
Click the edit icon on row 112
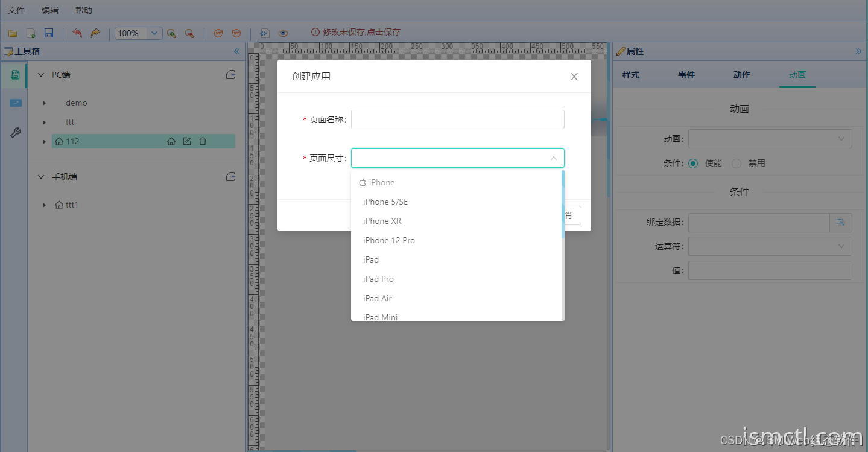[187, 141]
